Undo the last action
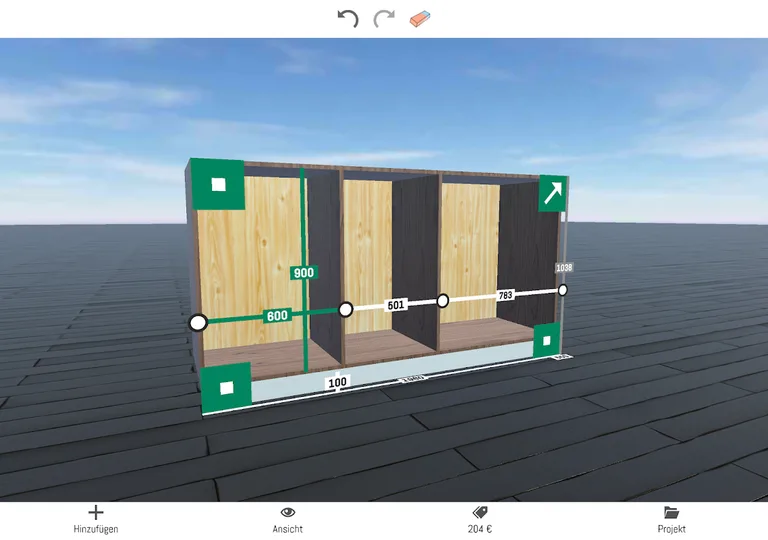Viewport: 768px width, 540px height. click(348, 19)
